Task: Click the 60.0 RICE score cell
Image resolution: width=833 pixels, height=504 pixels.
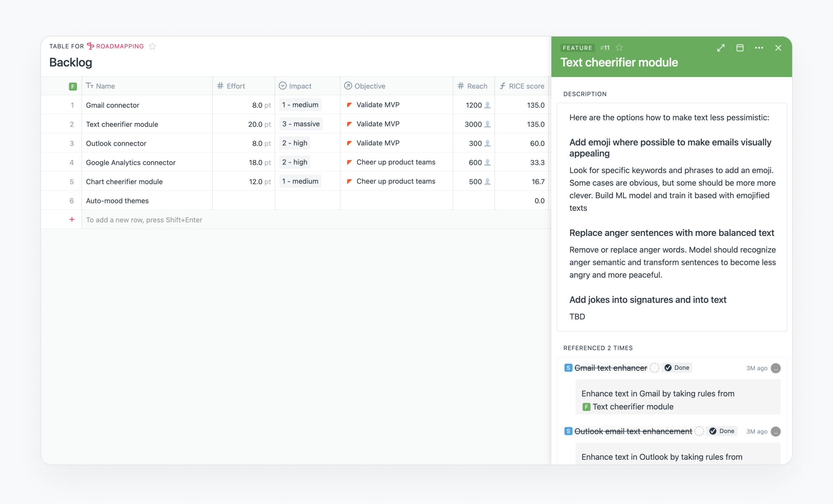Action: tap(522, 144)
